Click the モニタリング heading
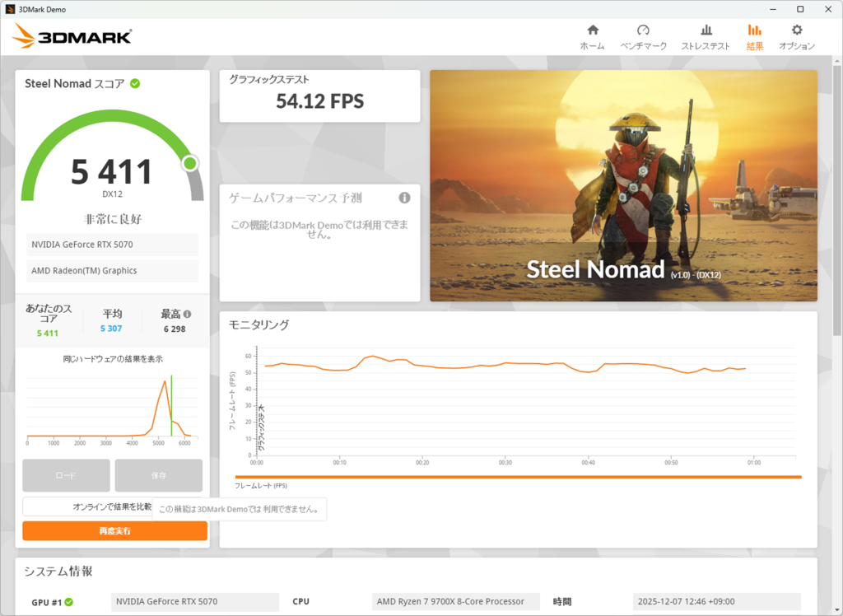The height and width of the screenshot is (616, 843). tap(259, 324)
